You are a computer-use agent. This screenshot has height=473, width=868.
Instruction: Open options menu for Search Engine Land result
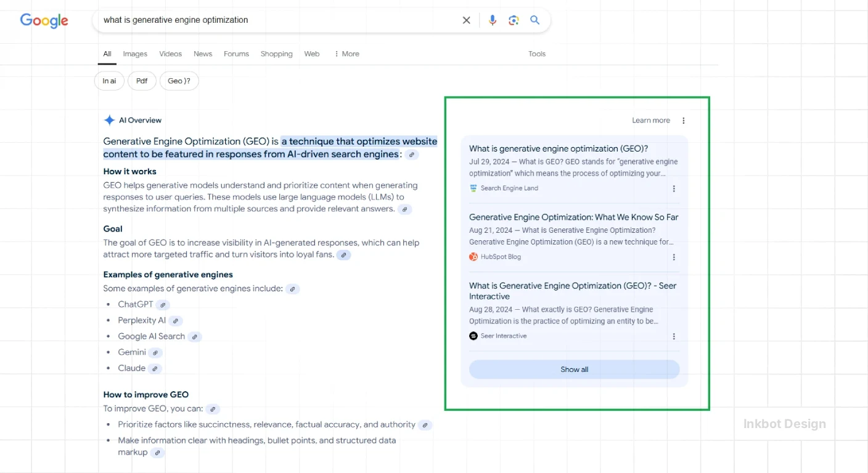[x=674, y=189]
